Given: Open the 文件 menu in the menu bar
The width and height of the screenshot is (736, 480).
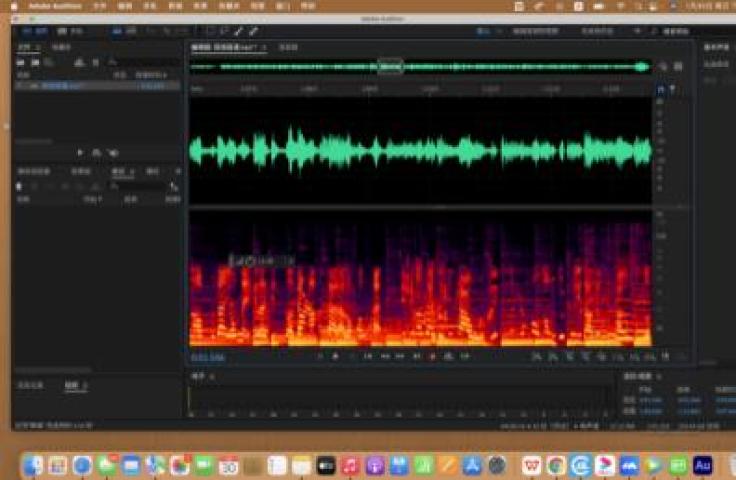Looking at the screenshot, I should coord(99,5).
